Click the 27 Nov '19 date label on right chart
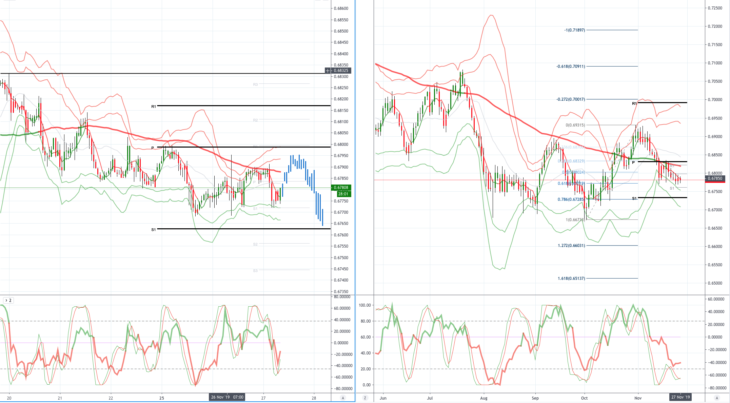The width and height of the screenshot is (730, 403). (x=681, y=397)
